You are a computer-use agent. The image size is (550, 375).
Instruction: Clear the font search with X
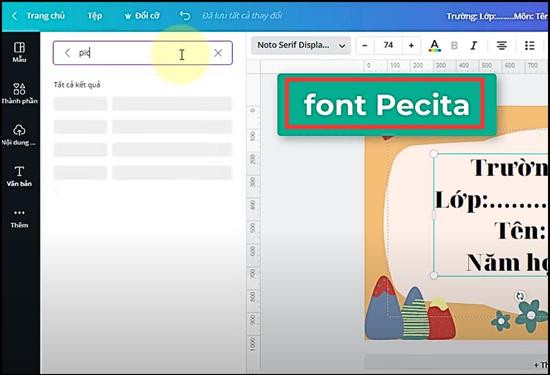(218, 53)
